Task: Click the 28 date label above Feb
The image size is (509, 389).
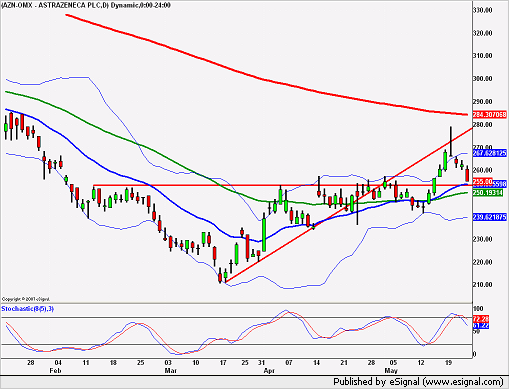Action: point(30,363)
